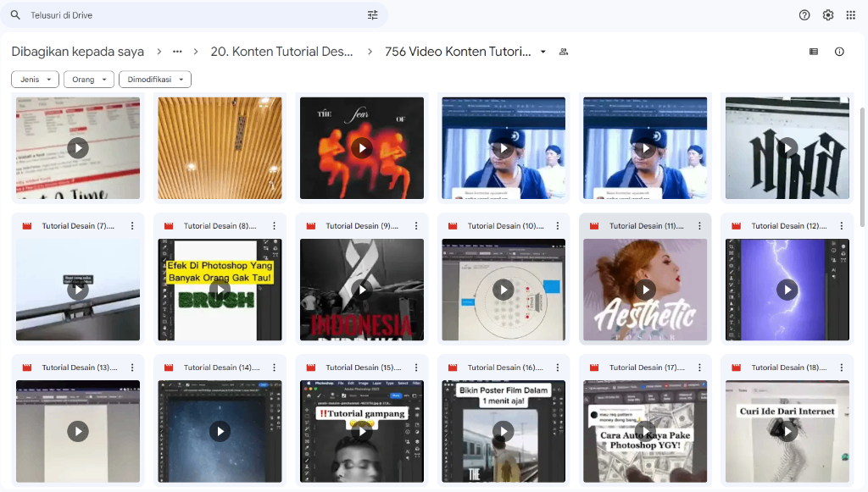Open the Google apps grid
The image size is (868, 492).
pyautogui.click(x=851, y=15)
